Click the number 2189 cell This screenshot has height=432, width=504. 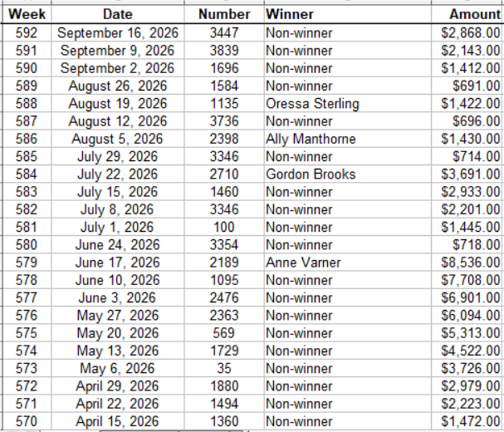point(224,263)
